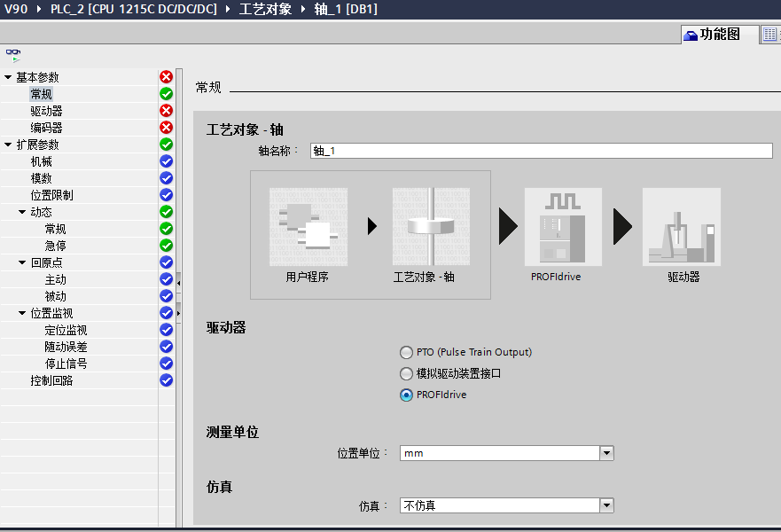Click the 驱动器 machine diagram image
Image resolution: width=781 pixels, height=532 pixels.
[x=682, y=227]
